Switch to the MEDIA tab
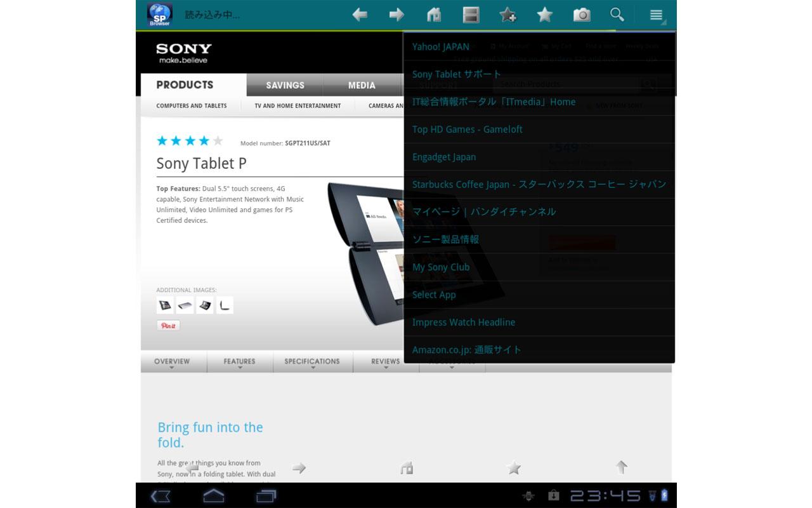This screenshot has height=508, width=812. coord(362,85)
